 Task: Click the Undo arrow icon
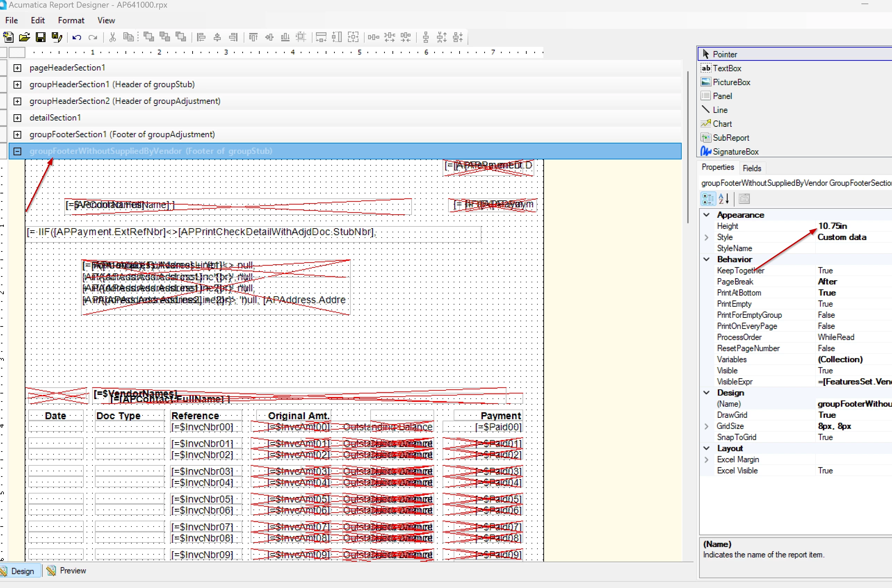pyautogui.click(x=77, y=37)
